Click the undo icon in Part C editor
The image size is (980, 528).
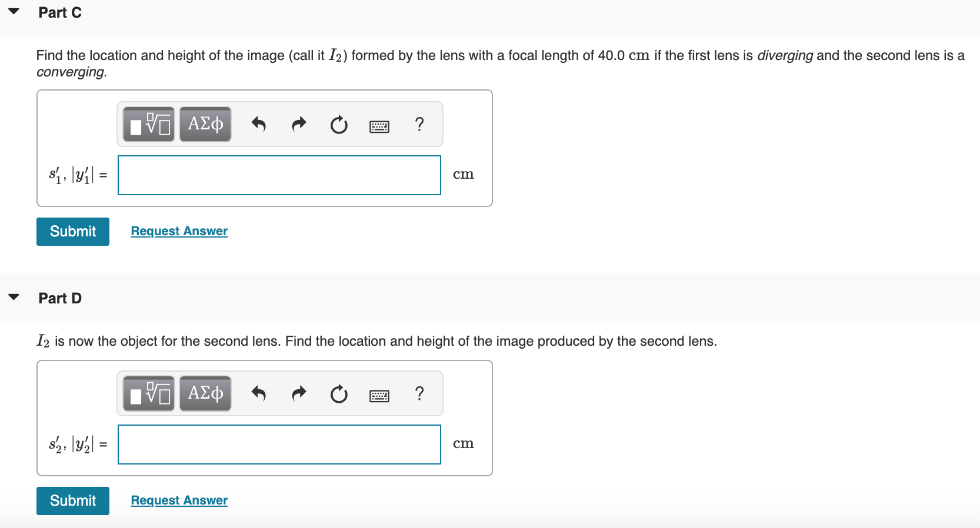(x=259, y=124)
